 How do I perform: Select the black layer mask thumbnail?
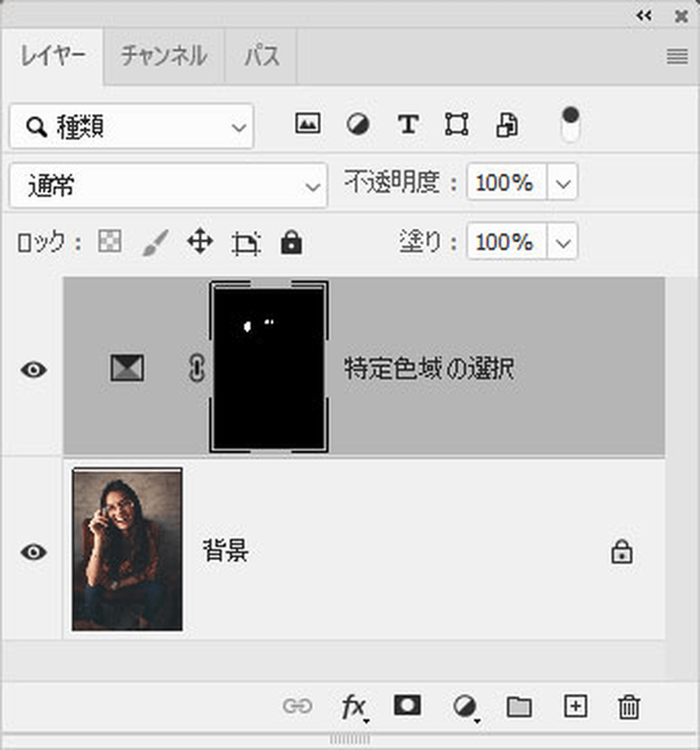tap(268, 366)
